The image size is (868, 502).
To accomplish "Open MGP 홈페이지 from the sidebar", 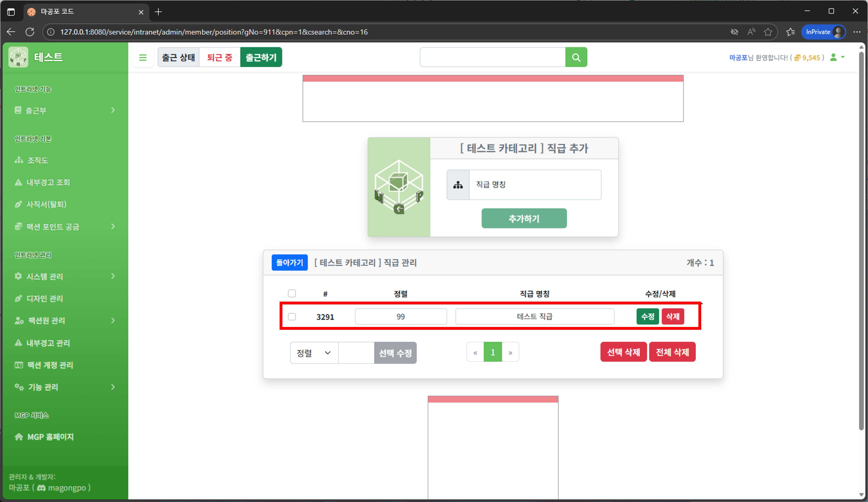I will point(50,436).
